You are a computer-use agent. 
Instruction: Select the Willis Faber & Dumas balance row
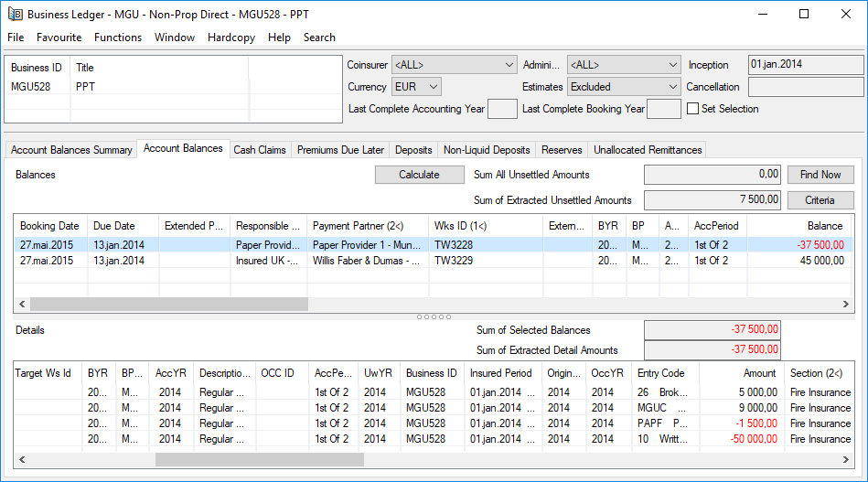coord(366,261)
